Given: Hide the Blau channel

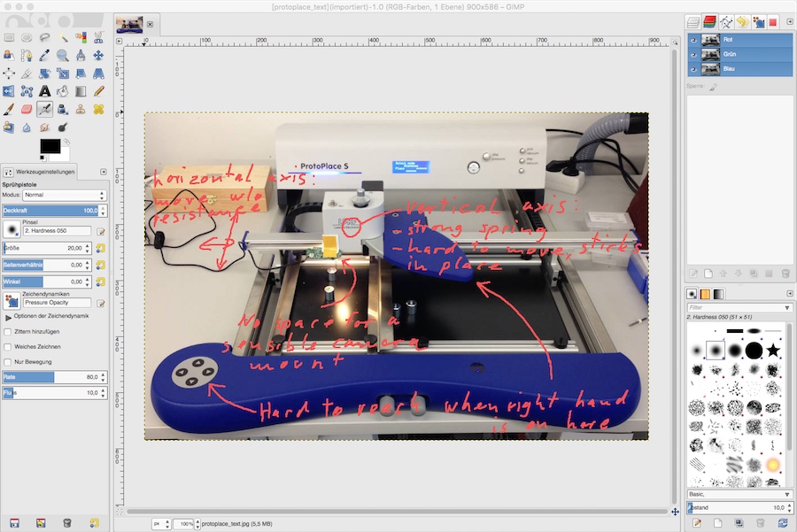Looking at the screenshot, I should coord(693,68).
